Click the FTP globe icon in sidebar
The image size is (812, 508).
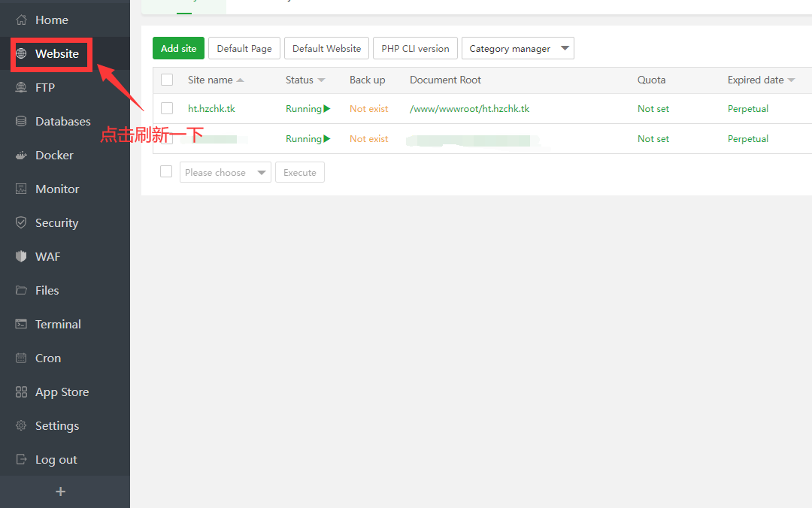pyautogui.click(x=21, y=88)
